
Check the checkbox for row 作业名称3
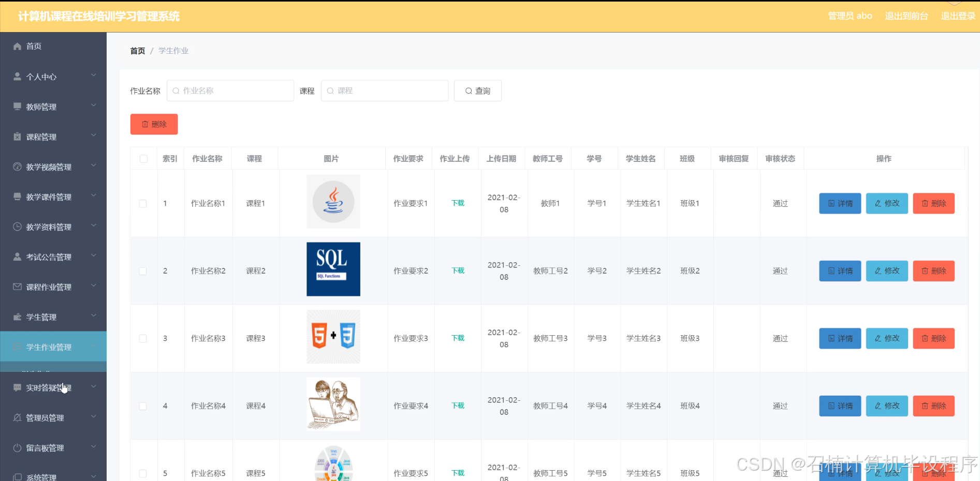[143, 339]
